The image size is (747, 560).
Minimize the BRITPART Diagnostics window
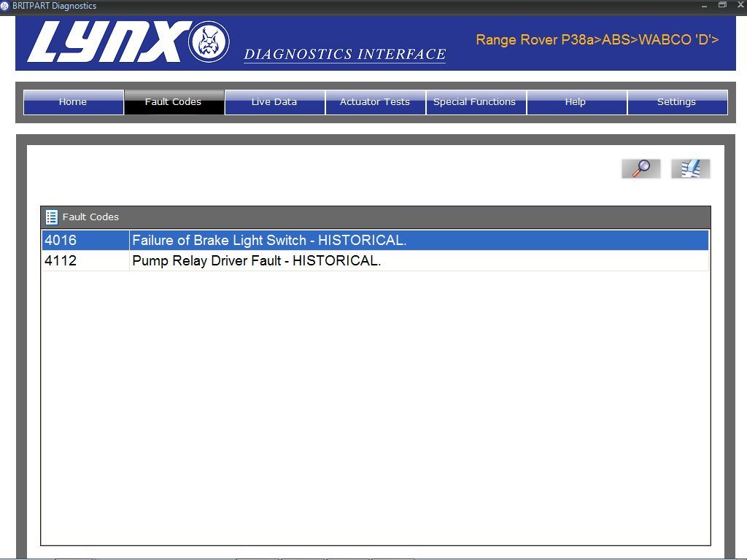(x=704, y=6)
